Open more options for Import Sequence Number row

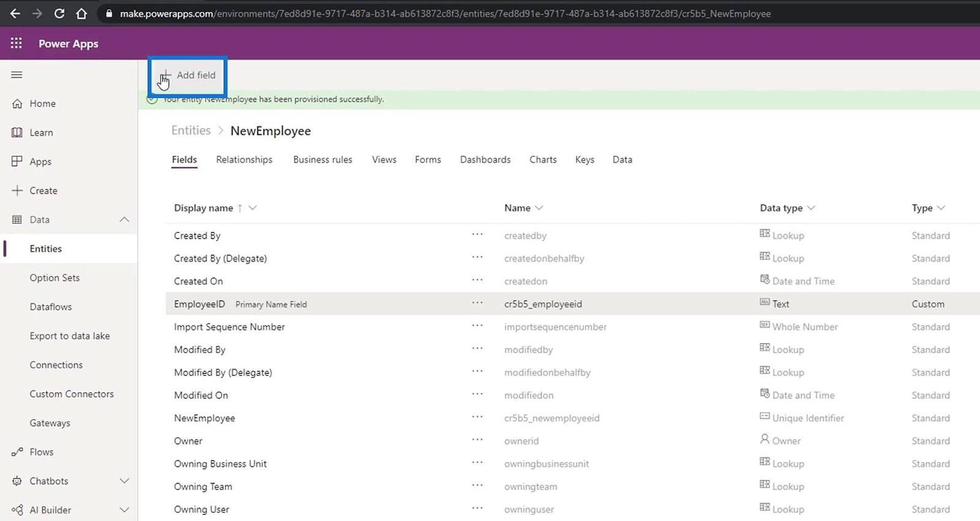point(477,326)
